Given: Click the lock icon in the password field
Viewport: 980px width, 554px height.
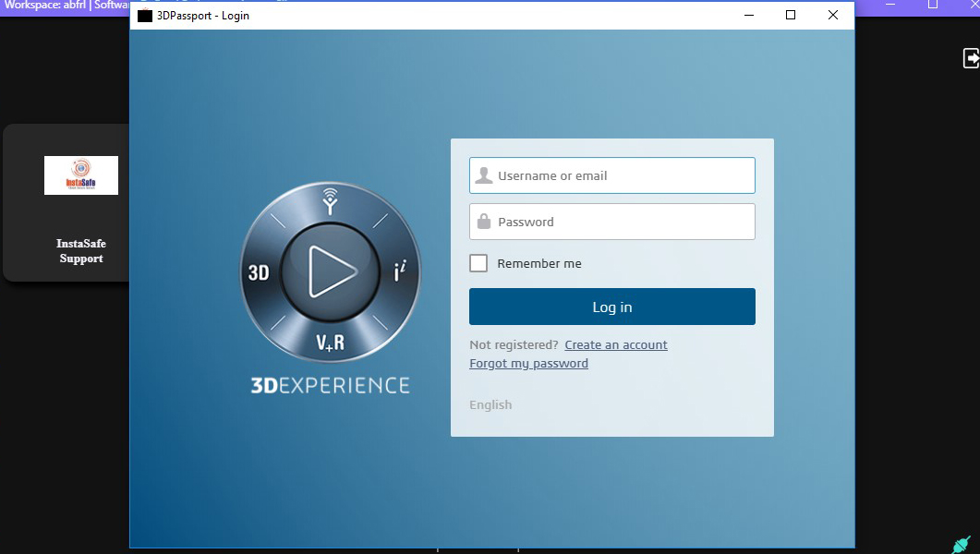Looking at the screenshot, I should tap(484, 222).
